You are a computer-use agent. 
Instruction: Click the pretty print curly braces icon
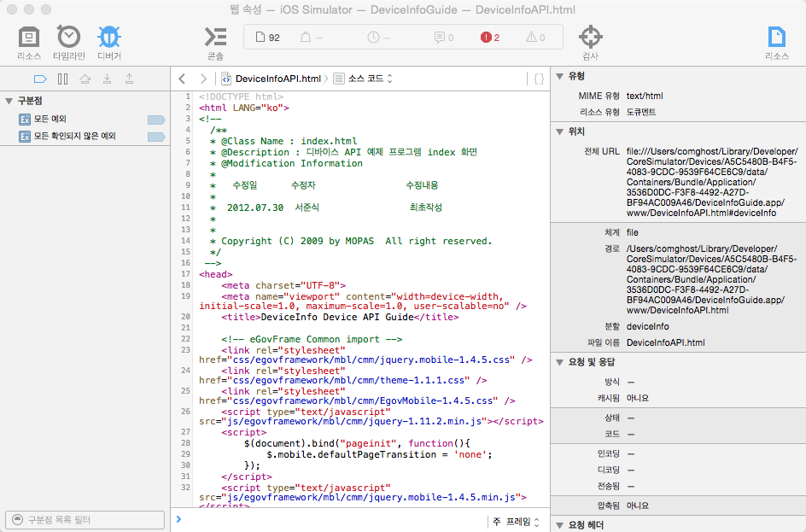click(539, 79)
